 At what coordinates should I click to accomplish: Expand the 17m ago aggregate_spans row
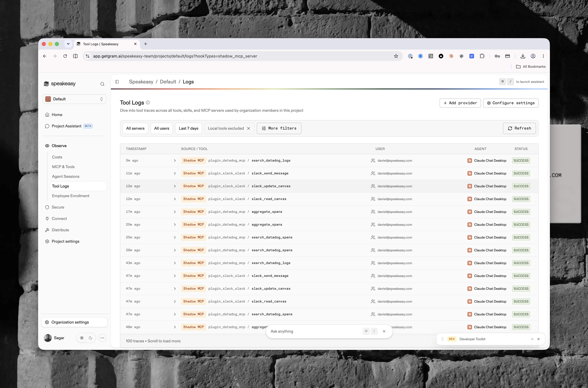pyautogui.click(x=175, y=212)
